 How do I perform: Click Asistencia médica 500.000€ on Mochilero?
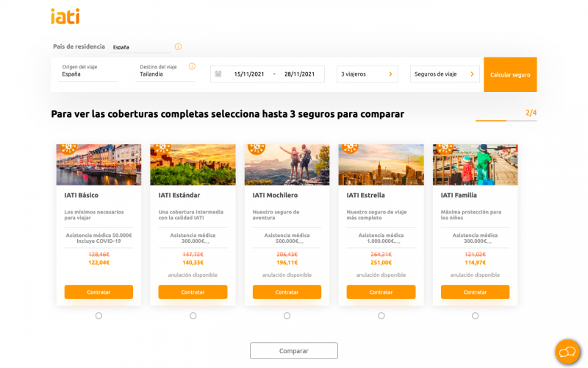[x=287, y=238]
